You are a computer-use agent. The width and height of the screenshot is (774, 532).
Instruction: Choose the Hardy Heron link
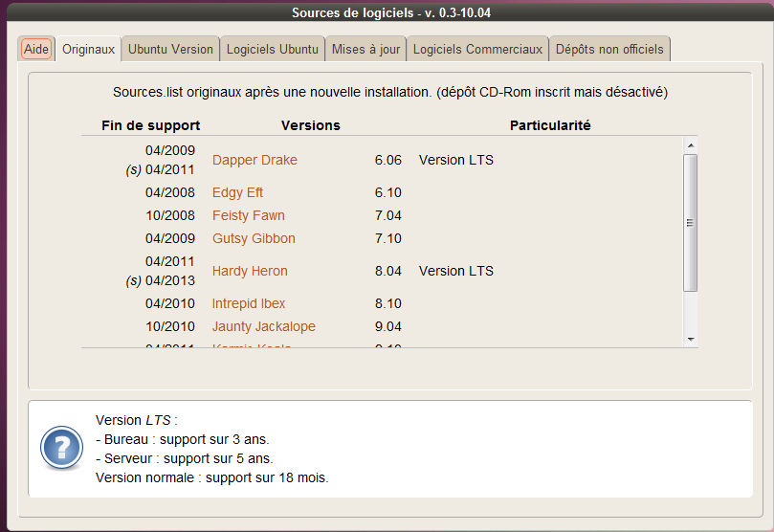[250, 271]
